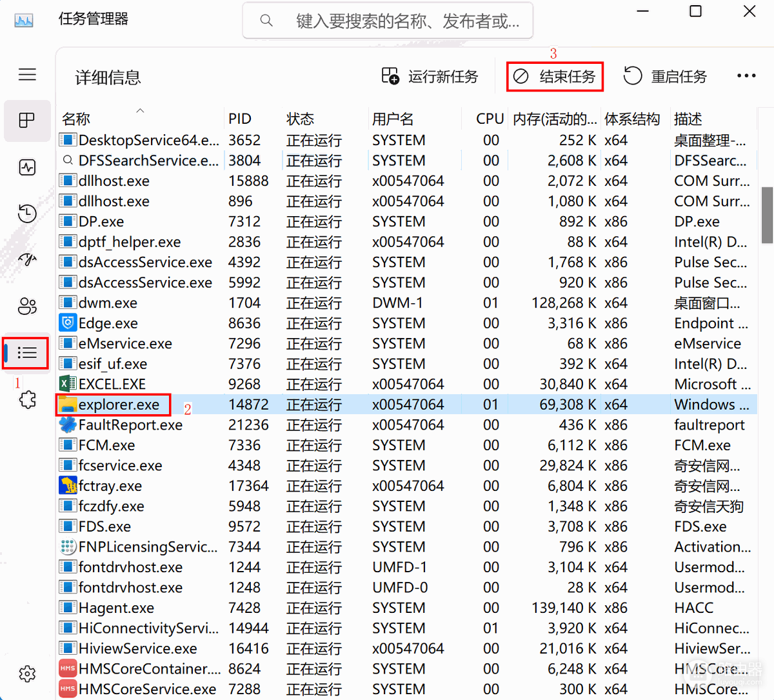Click the 运行新任务 button
This screenshot has height=700, width=774.
click(430, 77)
